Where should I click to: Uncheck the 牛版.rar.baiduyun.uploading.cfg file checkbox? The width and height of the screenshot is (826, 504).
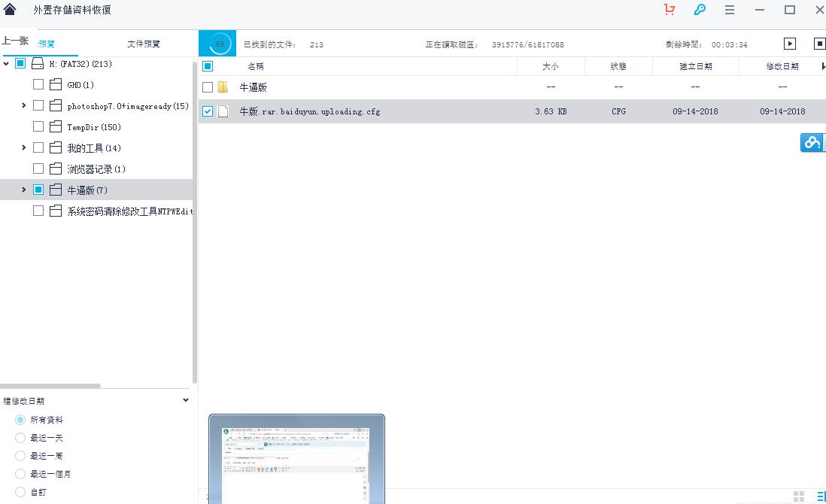pyautogui.click(x=208, y=111)
